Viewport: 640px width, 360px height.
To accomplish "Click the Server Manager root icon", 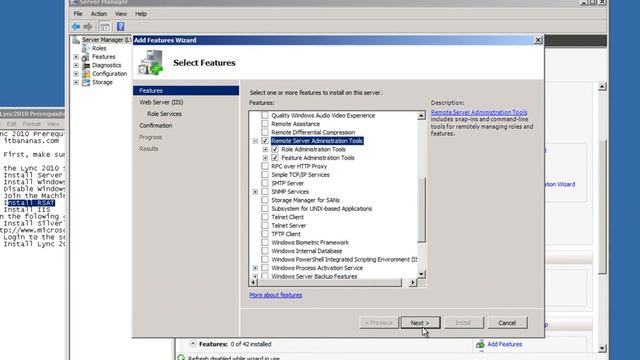I will [76, 40].
